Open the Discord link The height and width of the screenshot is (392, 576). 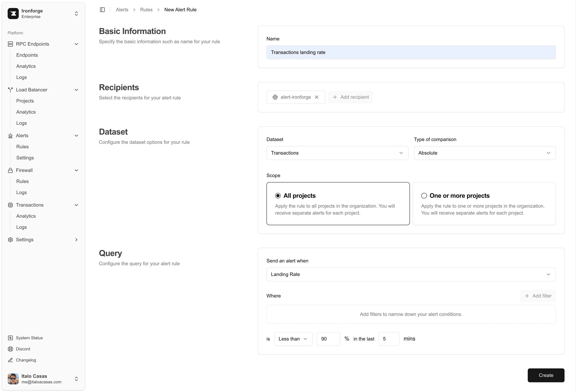23,349
